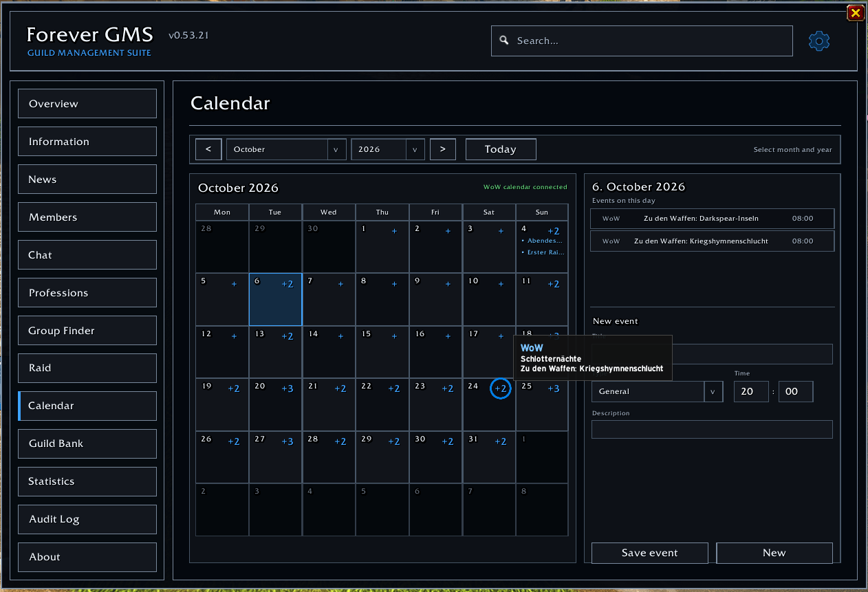This screenshot has width=868, height=592.
Task: Add event on October 3
Action: pos(501,231)
